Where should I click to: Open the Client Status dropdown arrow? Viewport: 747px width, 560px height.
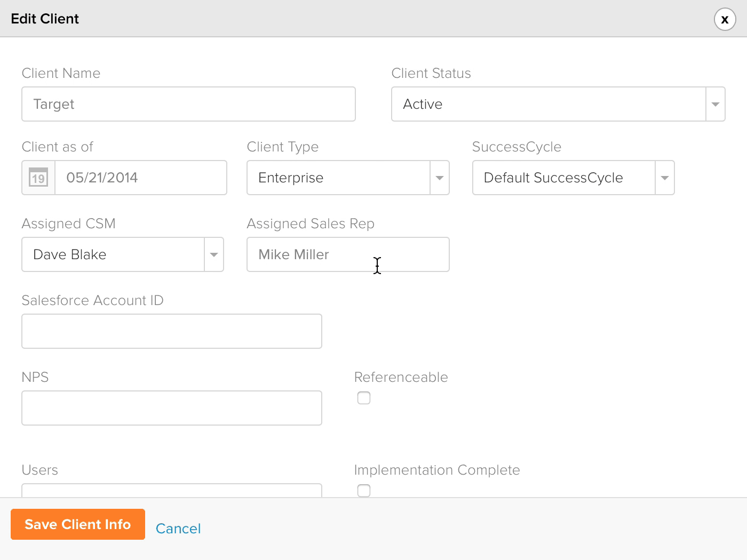point(716,104)
